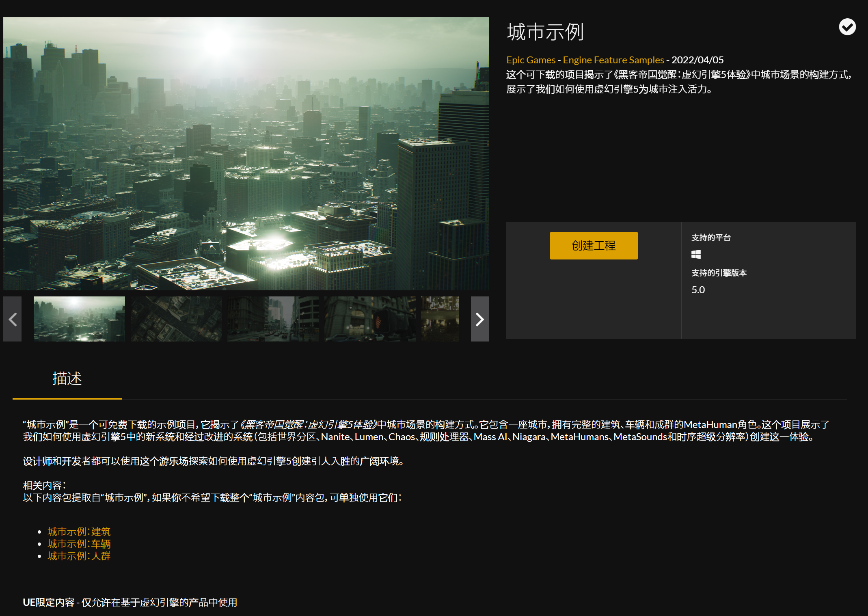
Task: Select the first skyline thumbnail
Action: click(79, 319)
